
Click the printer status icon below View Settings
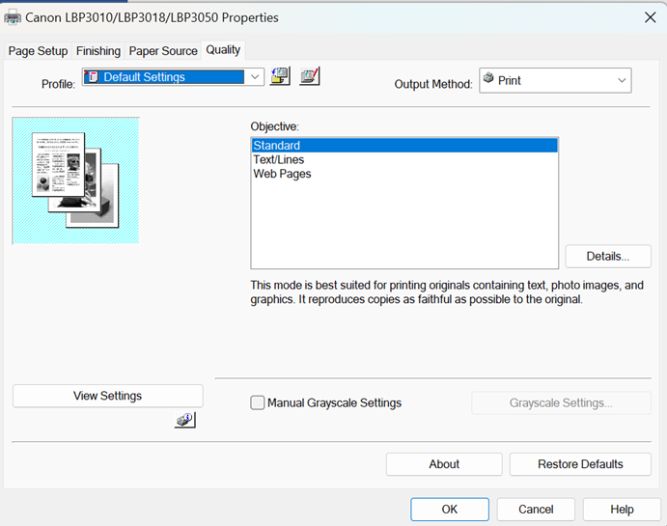185,420
